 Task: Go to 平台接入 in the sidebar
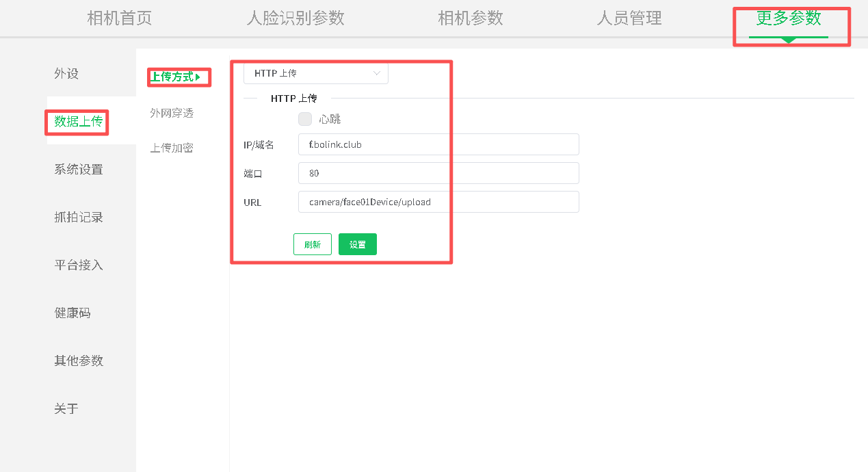[79, 265]
